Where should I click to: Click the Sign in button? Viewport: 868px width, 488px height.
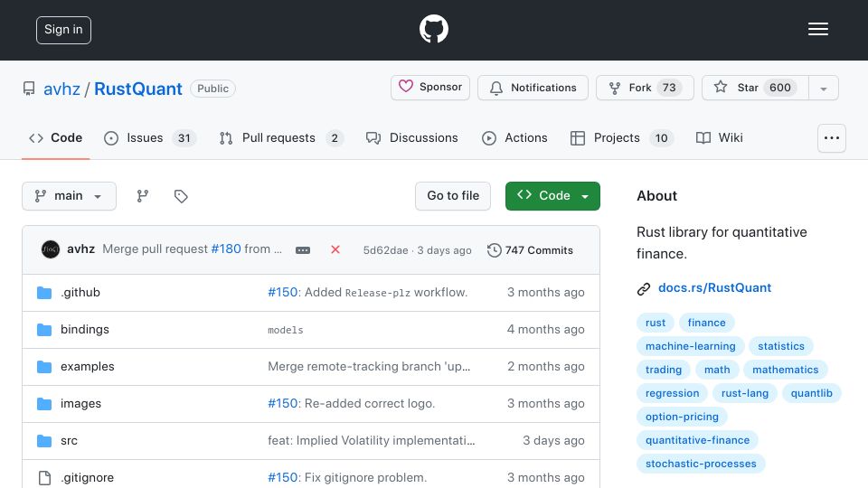pos(63,30)
